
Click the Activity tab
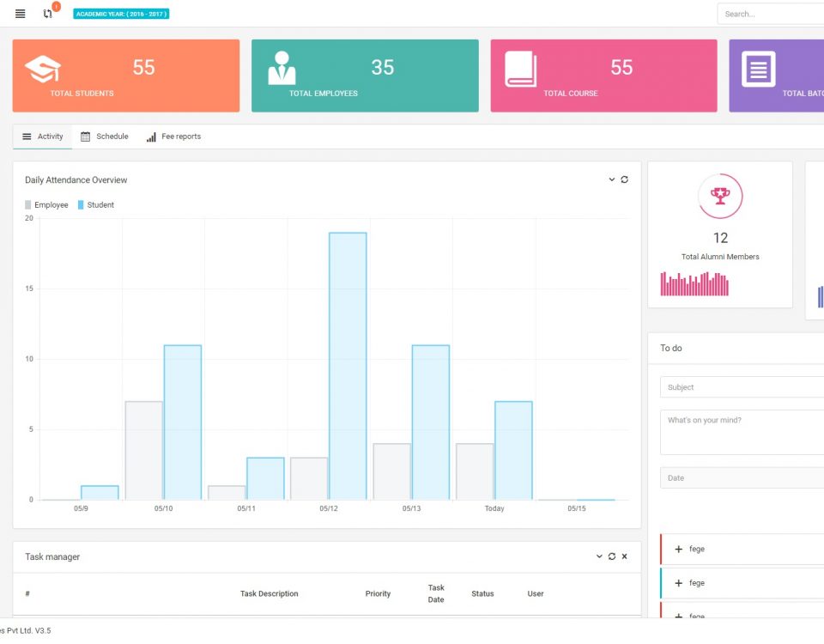tap(41, 136)
